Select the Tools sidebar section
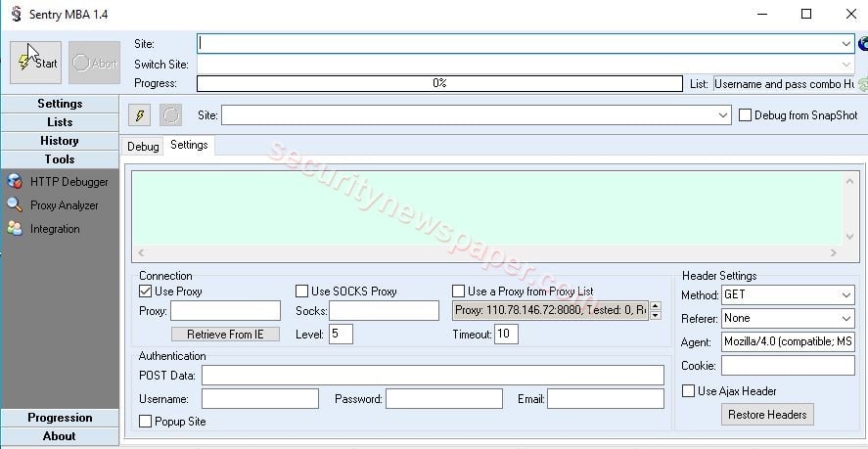Screen dimensions: 868x449 (x=60, y=158)
